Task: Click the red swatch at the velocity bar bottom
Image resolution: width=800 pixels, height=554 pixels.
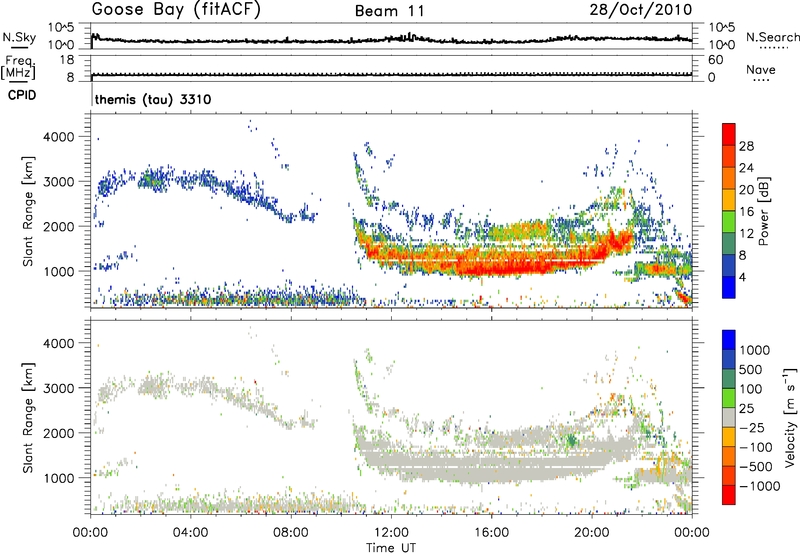Action: 729,495
